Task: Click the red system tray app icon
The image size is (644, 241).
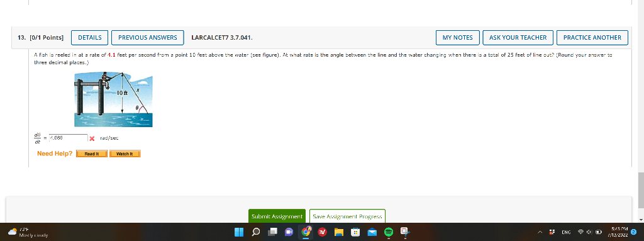Action: tap(552, 232)
